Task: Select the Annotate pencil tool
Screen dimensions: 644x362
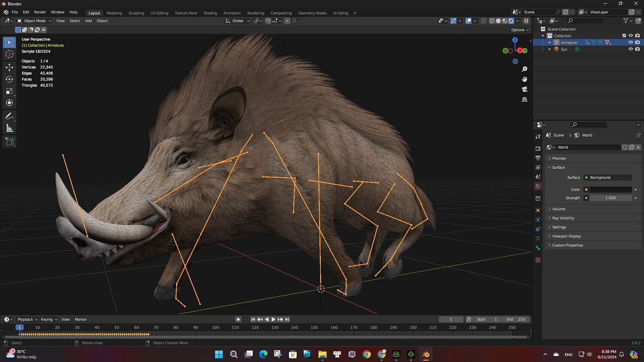Action: (x=9, y=116)
